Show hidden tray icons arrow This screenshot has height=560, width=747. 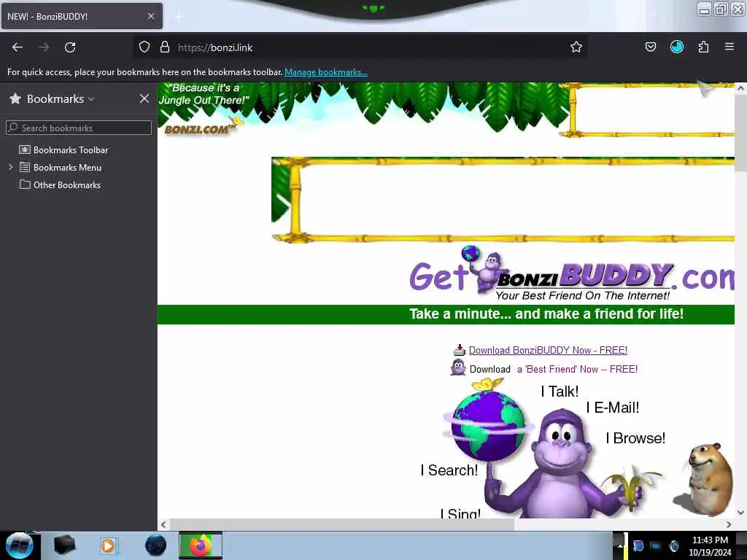coord(619,545)
